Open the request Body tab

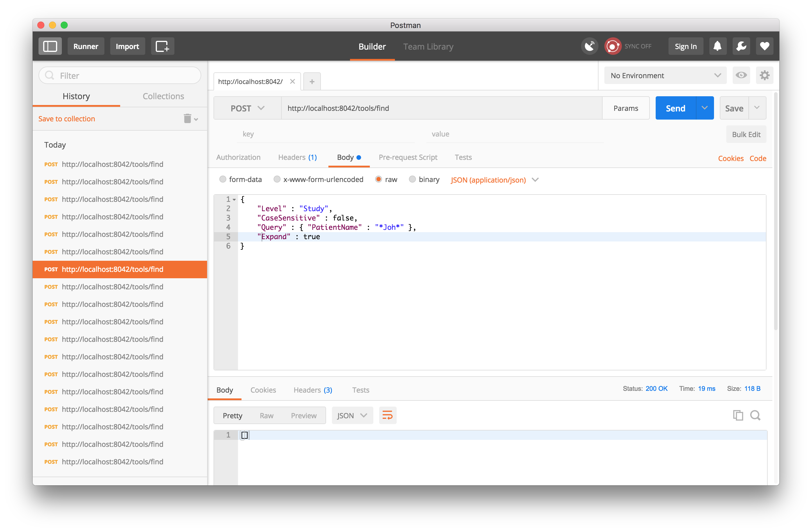point(349,157)
